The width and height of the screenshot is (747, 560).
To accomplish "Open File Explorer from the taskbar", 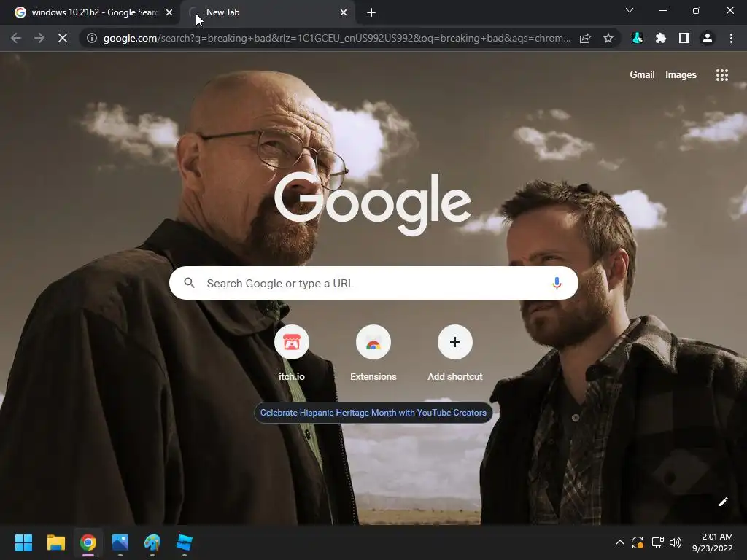I will pyautogui.click(x=55, y=542).
